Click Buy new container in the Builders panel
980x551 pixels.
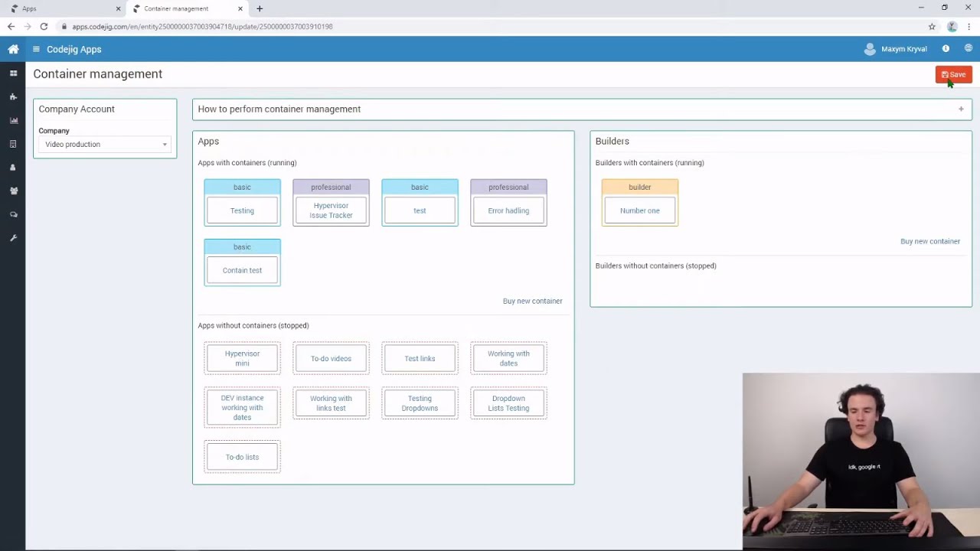point(929,241)
